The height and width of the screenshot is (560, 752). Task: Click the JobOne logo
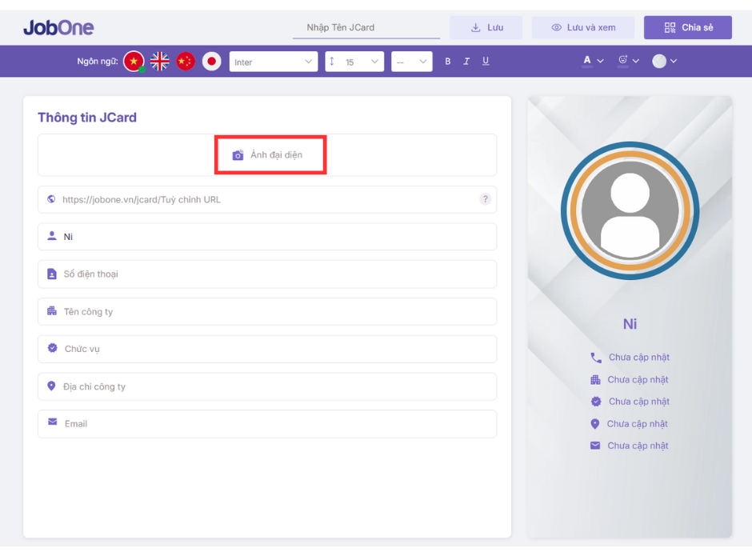(x=58, y=27)
